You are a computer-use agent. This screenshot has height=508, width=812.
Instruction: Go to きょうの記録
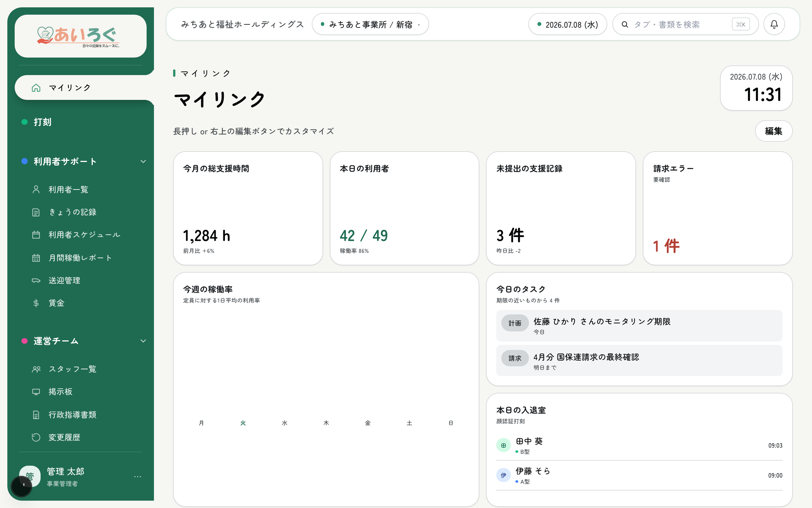72,212
